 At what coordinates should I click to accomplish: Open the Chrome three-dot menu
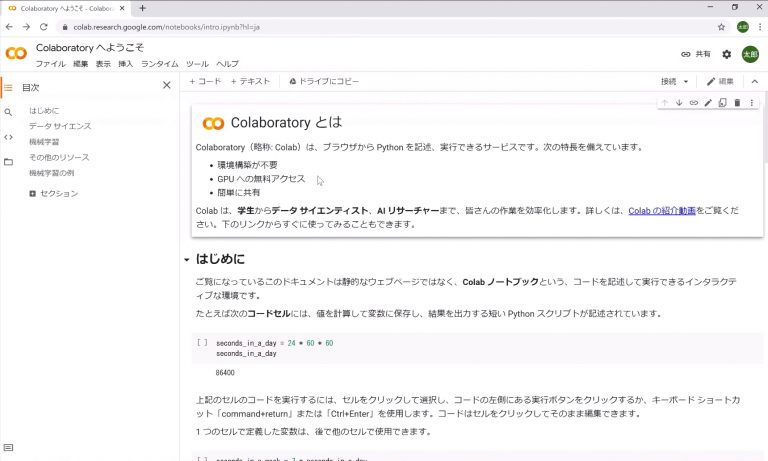[760, 27]
